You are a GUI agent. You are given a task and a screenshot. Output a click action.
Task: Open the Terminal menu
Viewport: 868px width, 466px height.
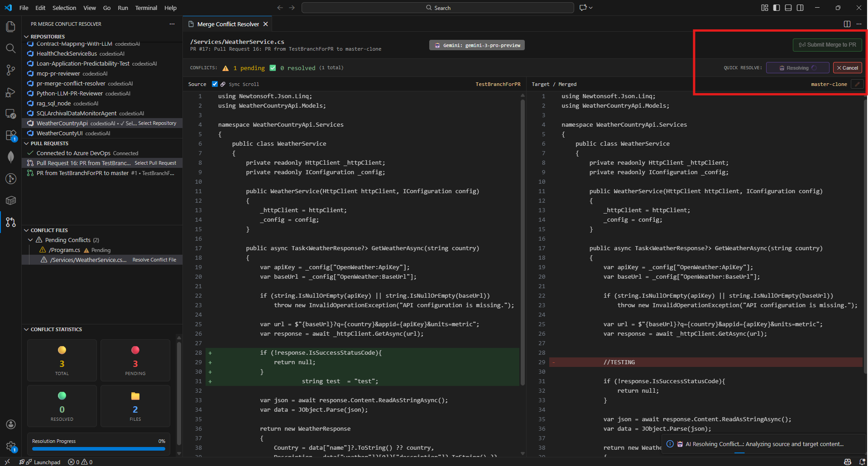(x=146, y=8)
